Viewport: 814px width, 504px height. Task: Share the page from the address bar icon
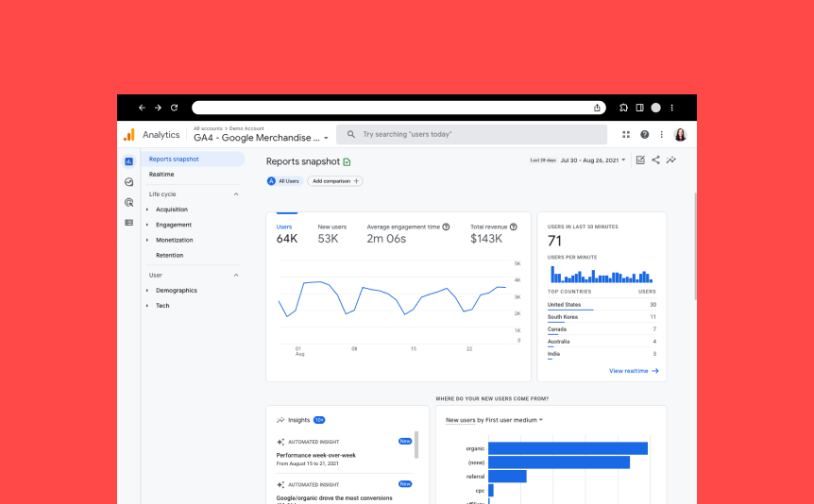pyautogui.click(x=597, y=108)
